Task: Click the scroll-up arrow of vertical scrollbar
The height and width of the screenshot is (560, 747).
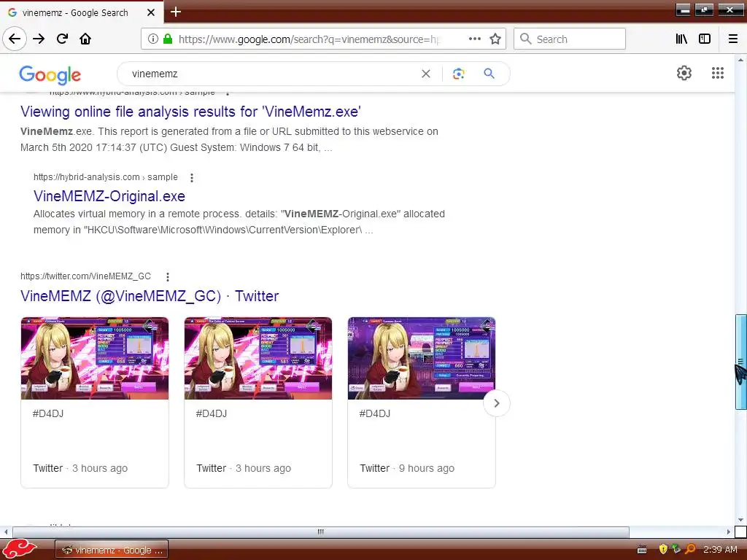Action: (x=740, y=60)
